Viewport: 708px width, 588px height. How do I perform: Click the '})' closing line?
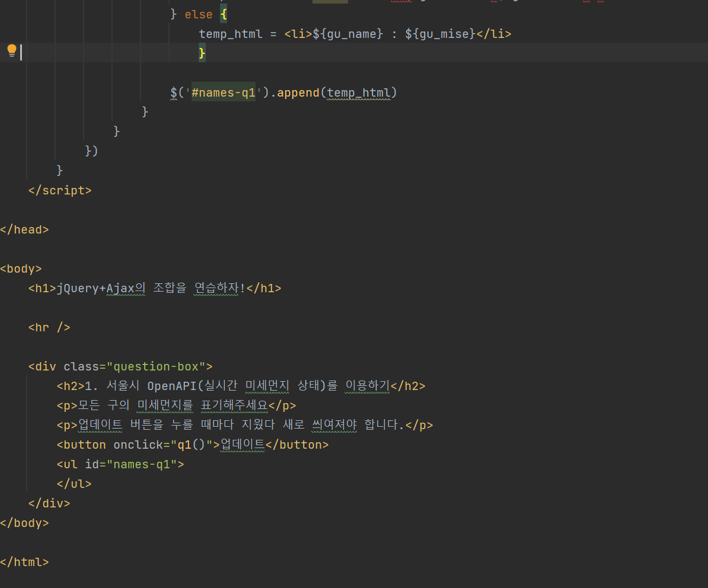(x=92, y=151)
